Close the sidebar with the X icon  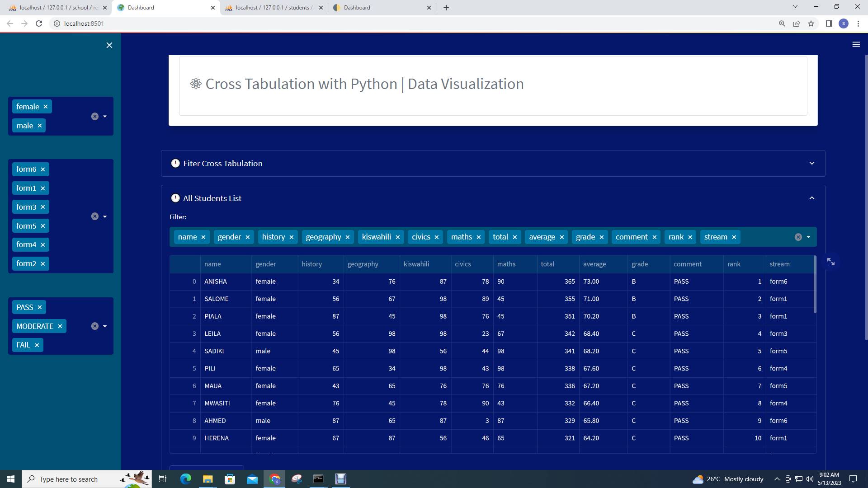(109, 45)
